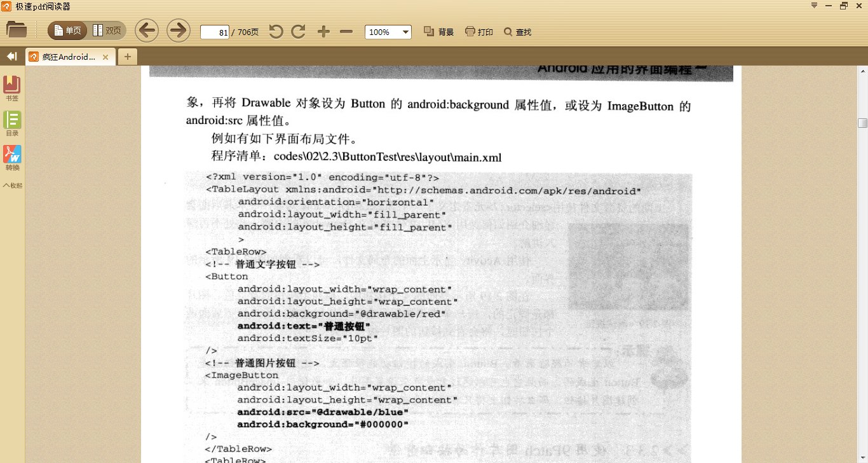The height and width of the screenshot is (463, 868).
Task: Open the title bar dropdown menu
Action: 815,6
